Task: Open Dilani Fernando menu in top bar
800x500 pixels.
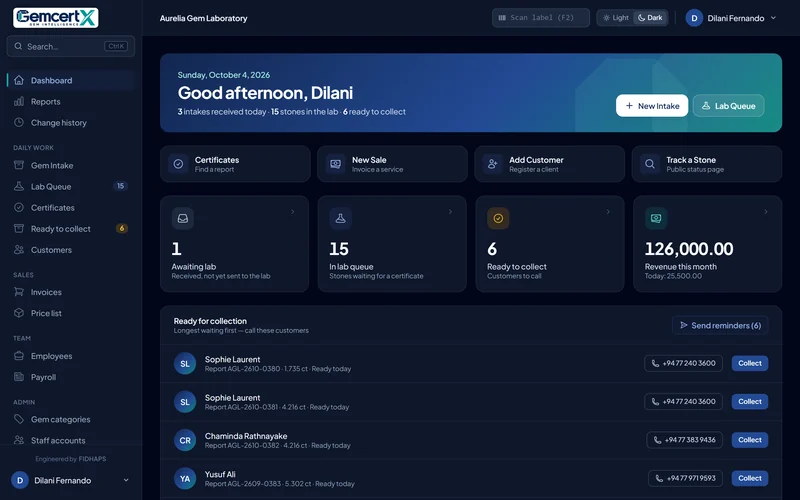Action: point(732,18)
